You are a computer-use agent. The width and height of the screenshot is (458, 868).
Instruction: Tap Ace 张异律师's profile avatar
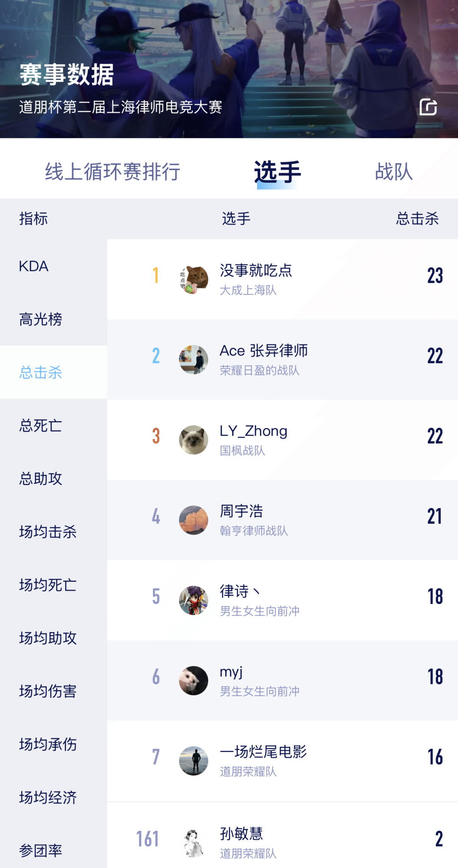point(194,360)
